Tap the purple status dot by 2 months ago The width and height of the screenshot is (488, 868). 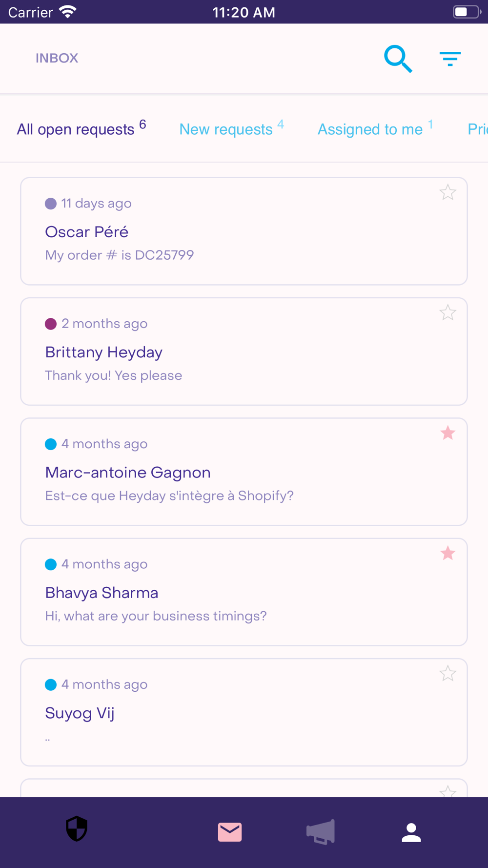pyautogui.click(x=51, y=324)
